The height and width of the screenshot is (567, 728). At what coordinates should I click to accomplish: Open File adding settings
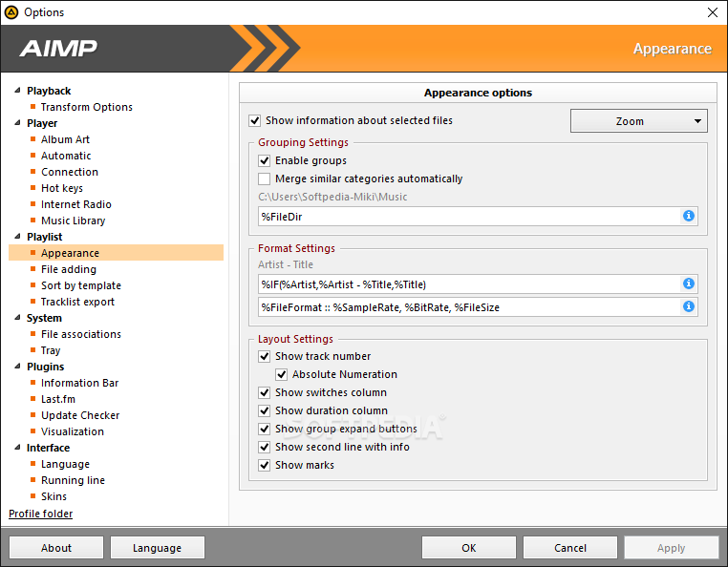[69, 269]
